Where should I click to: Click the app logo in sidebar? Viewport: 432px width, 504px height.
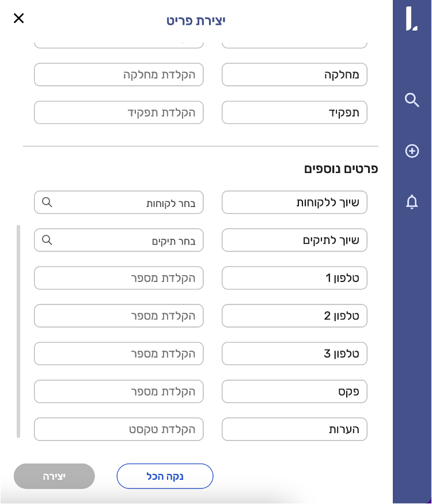(x=412, y=20)
